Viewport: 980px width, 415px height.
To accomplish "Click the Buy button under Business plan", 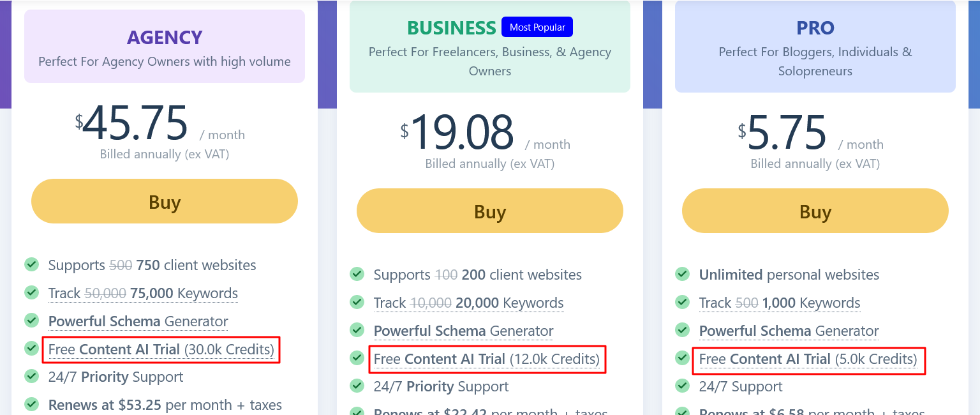I will (x=490, y=211).
